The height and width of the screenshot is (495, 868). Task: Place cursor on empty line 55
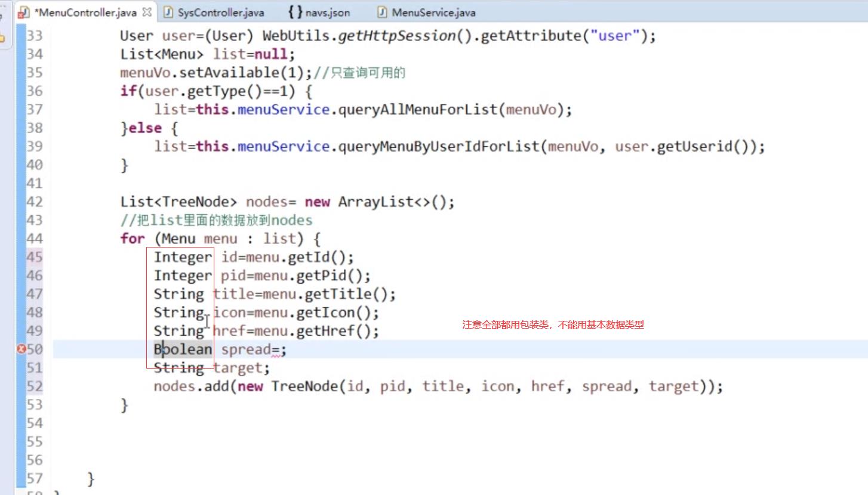point(460,442)
